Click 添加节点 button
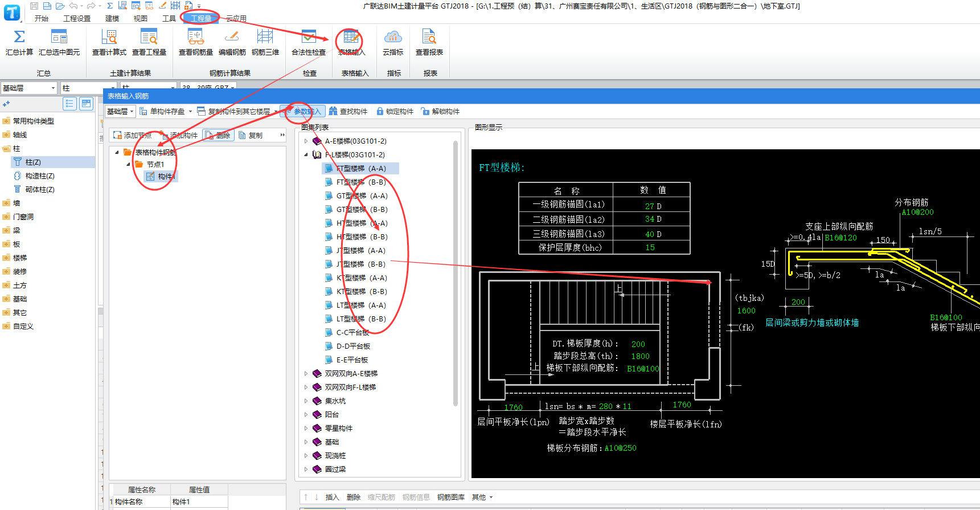The height and width of the screenshot is (510, 980). [x=132, y=135]
